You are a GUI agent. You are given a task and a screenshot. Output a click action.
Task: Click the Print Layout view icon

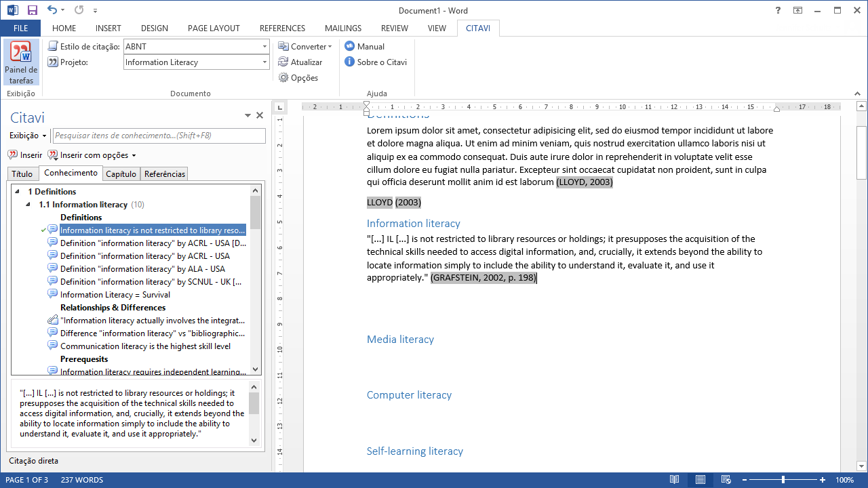point(701,480)
